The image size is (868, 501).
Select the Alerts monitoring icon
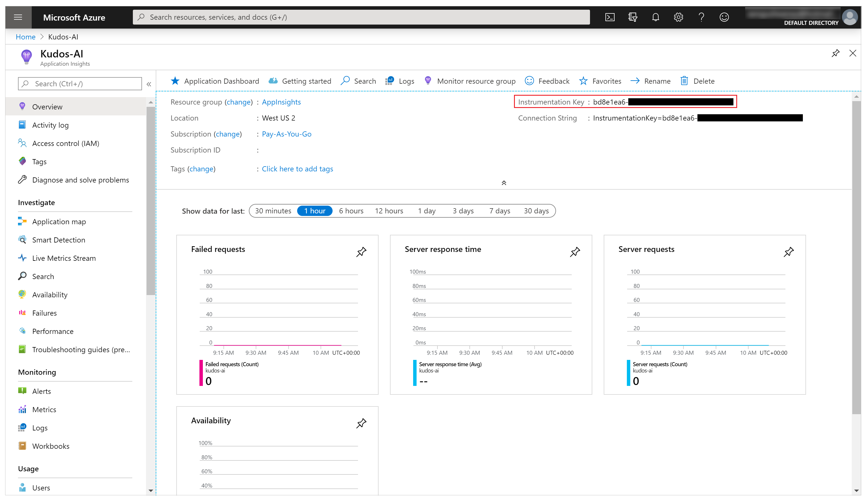22,391
